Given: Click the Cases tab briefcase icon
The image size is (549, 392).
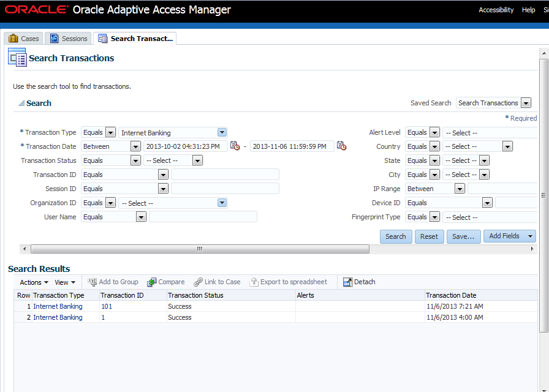Looking at the screenshot, I should coord(13,39).
